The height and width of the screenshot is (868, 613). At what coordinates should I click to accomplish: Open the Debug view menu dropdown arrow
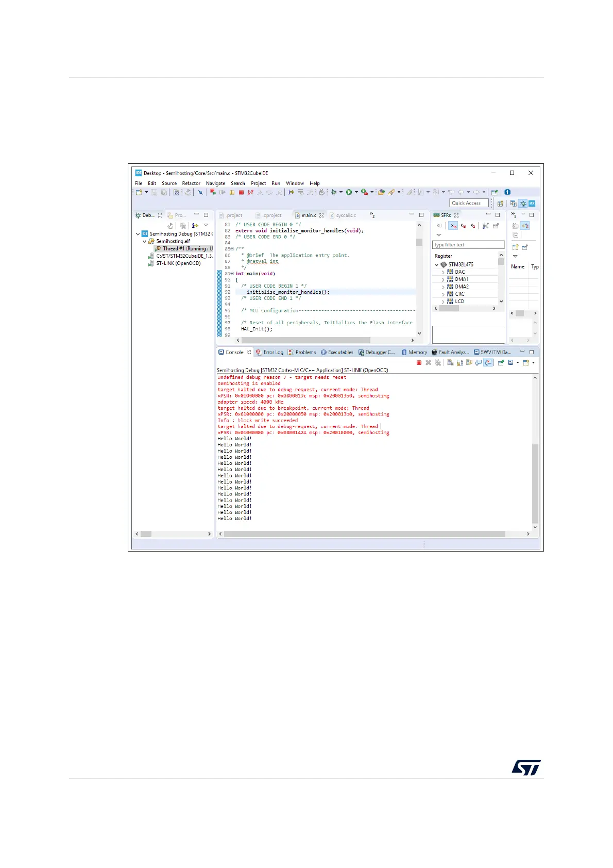pos(206,225)
